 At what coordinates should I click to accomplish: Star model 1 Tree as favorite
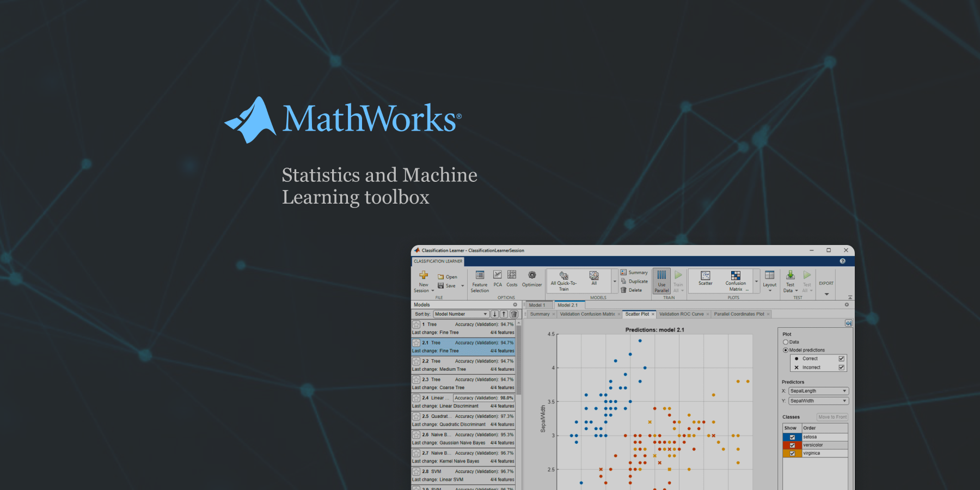coord(416,324)
